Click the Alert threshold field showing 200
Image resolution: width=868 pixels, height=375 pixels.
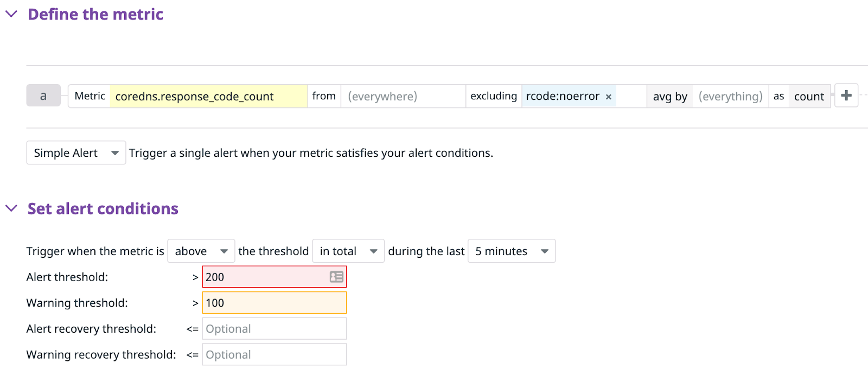[x=275, y=277]
